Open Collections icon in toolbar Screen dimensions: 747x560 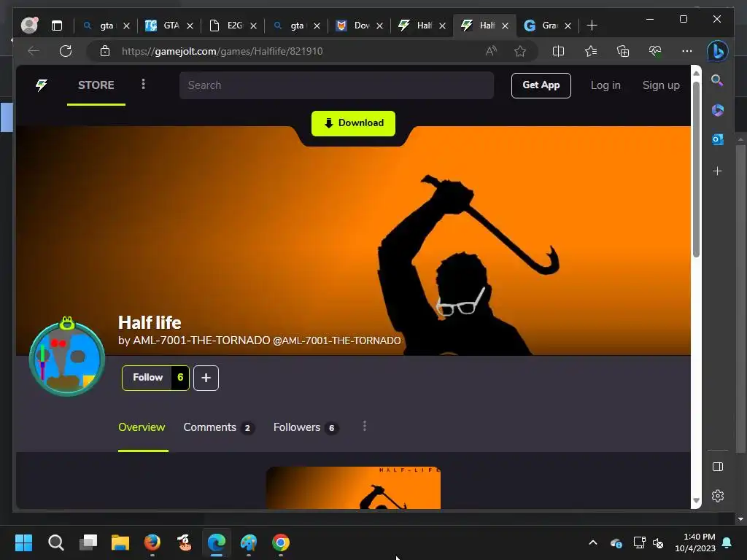[x=623, y=51]
